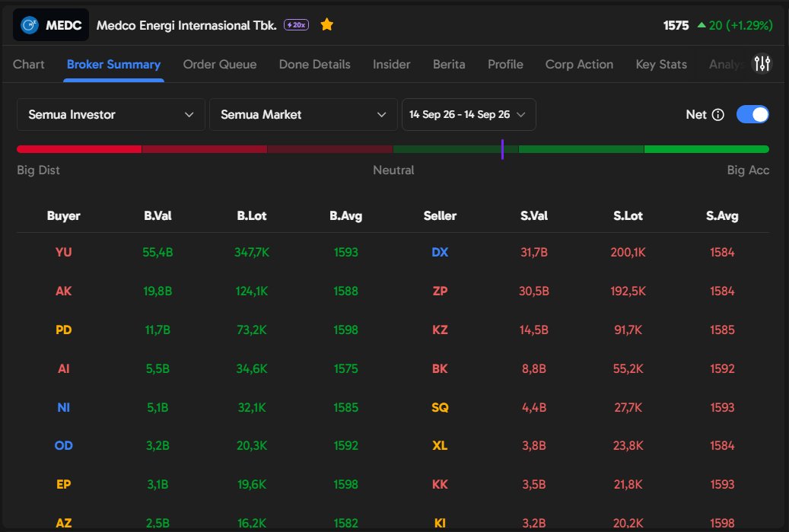This screenshot has height=532, width=789.
Task: Click the 55,4B buy value cell
Action: [x=157, y=252]
